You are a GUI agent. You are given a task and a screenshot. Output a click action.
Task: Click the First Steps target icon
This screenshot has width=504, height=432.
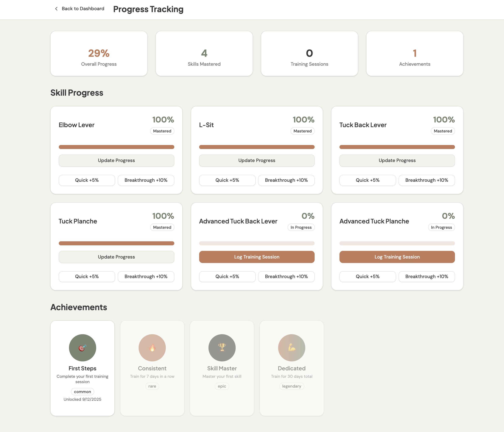pos(82,348)
